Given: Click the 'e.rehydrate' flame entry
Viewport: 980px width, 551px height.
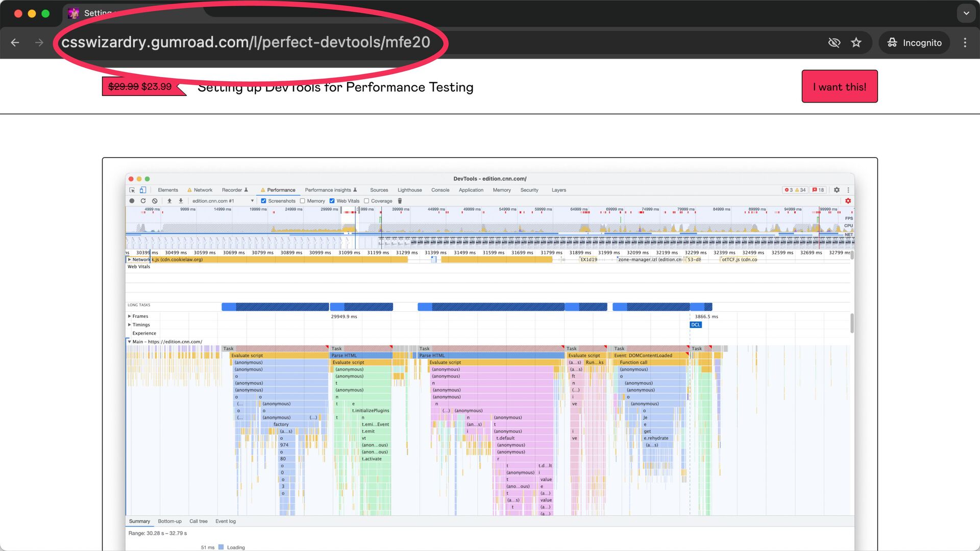Looking at the screenshot, I should click(656, 438).
